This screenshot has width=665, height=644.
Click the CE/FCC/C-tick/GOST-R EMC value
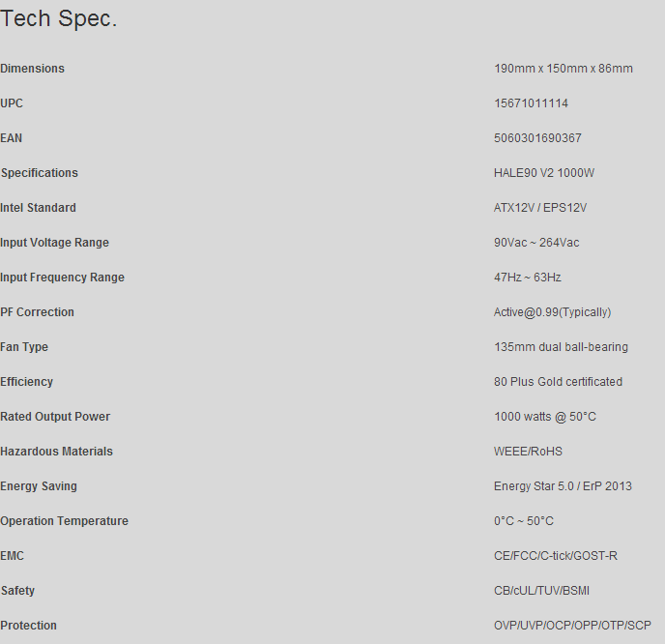555,556
